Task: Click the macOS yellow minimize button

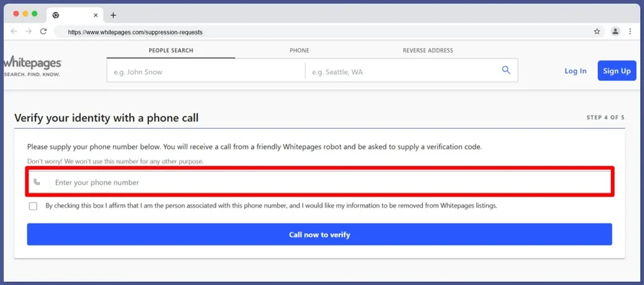Action: coord(25,14)
